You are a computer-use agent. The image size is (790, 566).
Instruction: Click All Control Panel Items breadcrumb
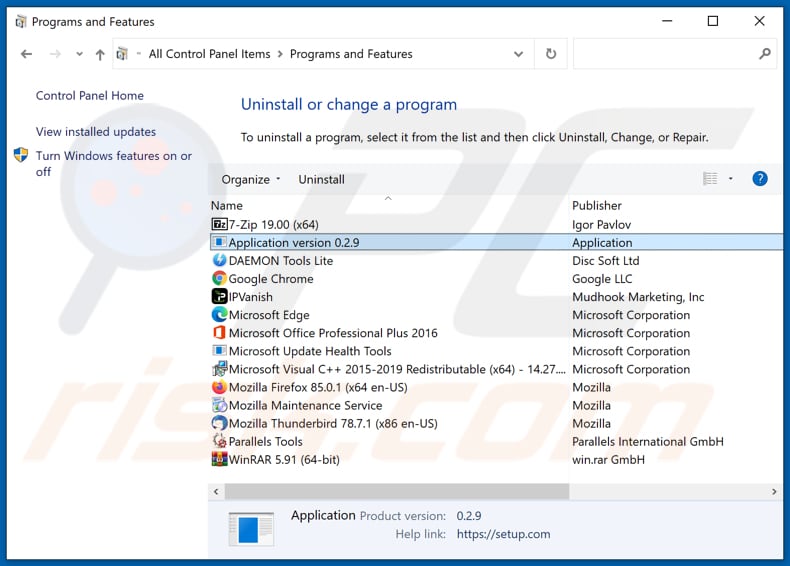(x=210, y=54)
